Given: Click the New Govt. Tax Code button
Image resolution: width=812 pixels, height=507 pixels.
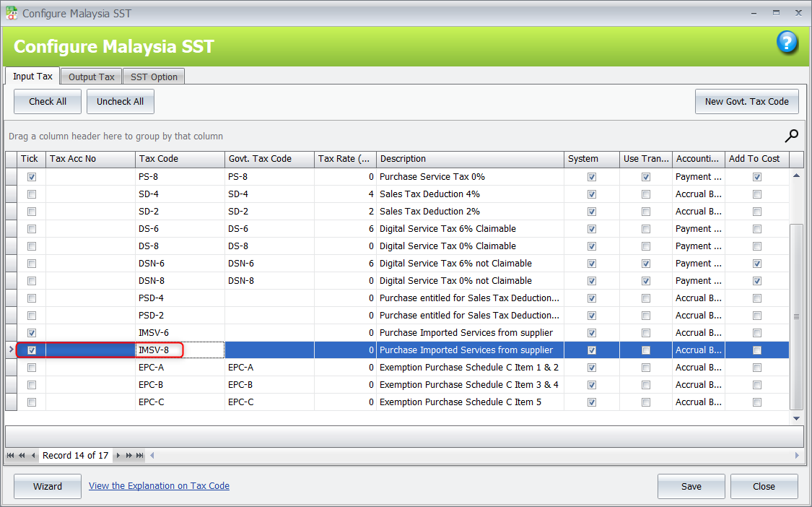Looking at the screenshot, I should (x=746, y=102).
